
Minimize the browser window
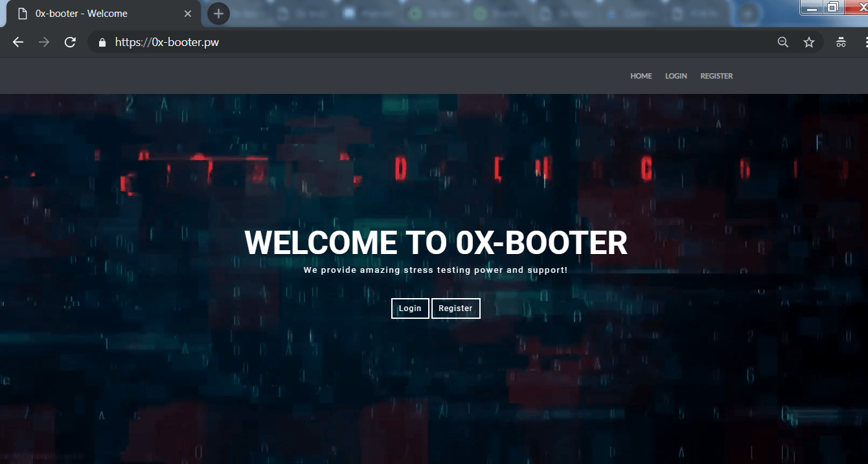pyautogui.click(x=812, y=7)
